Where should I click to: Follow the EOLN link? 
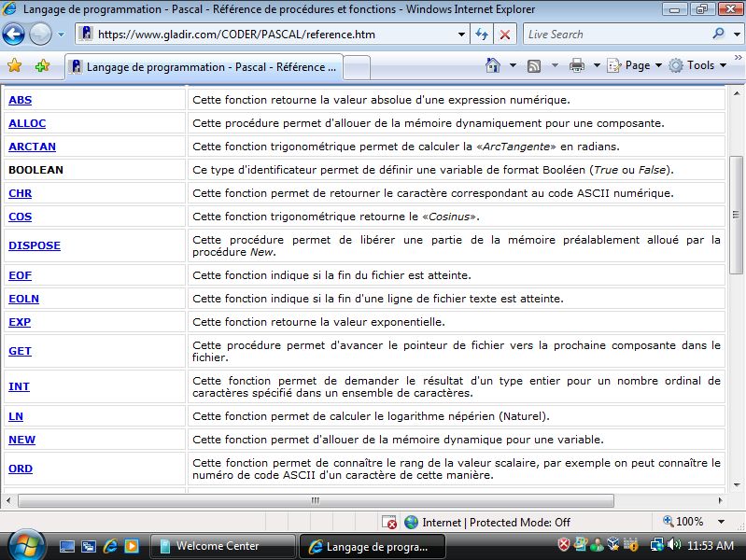click(x=23, y=299)
